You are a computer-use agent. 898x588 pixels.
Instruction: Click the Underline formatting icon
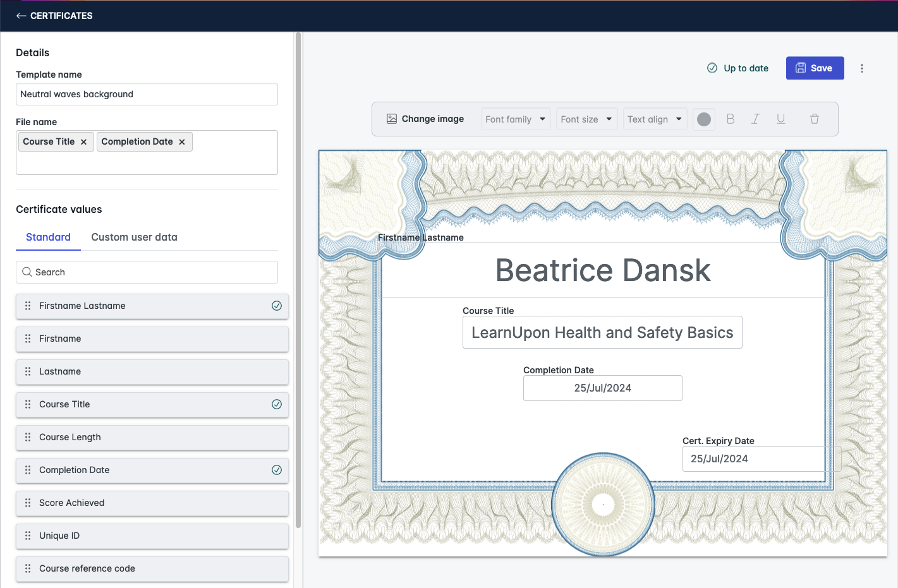(x=781, y=119)
